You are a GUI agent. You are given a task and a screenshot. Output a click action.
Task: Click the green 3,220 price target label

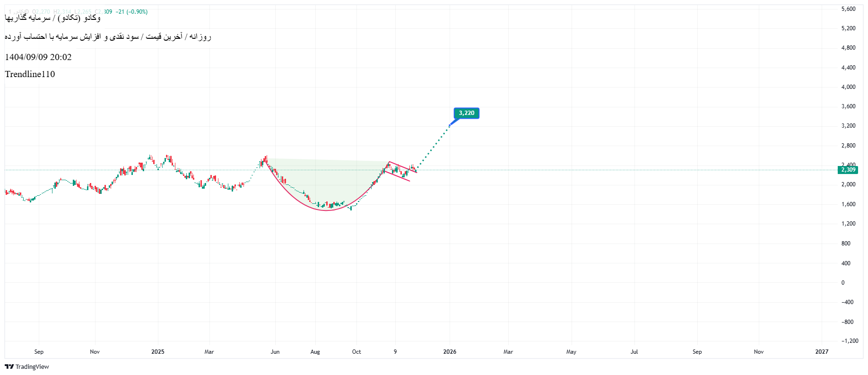tap(466, 113)
